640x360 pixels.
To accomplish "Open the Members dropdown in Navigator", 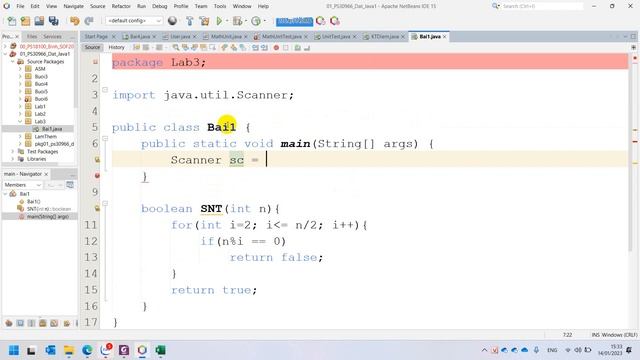I will pos(22,185).
